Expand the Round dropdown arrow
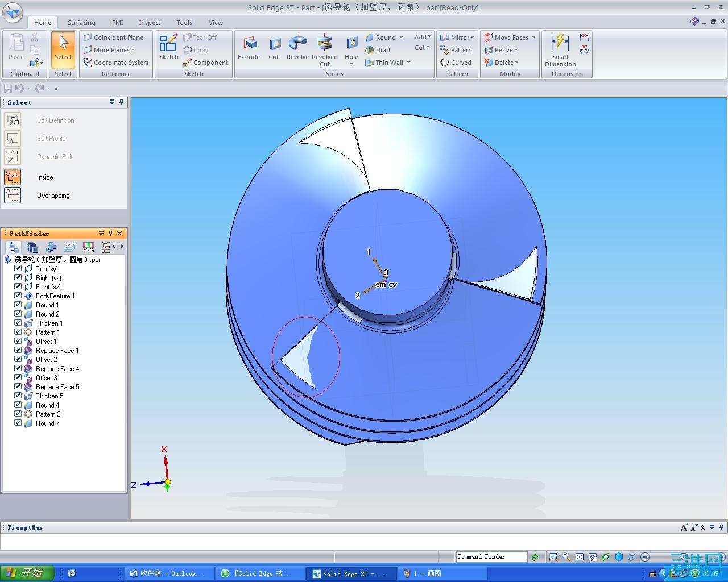This screenshot has height=582, width=728. [x=401, y=38]
